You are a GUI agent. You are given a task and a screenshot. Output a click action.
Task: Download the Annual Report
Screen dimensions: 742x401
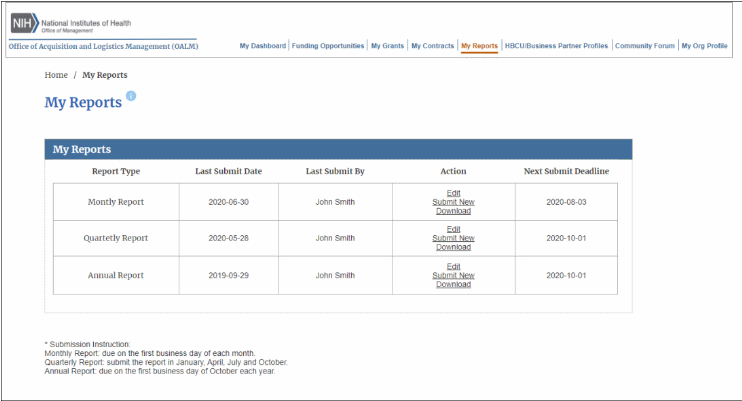pos(453,284)
